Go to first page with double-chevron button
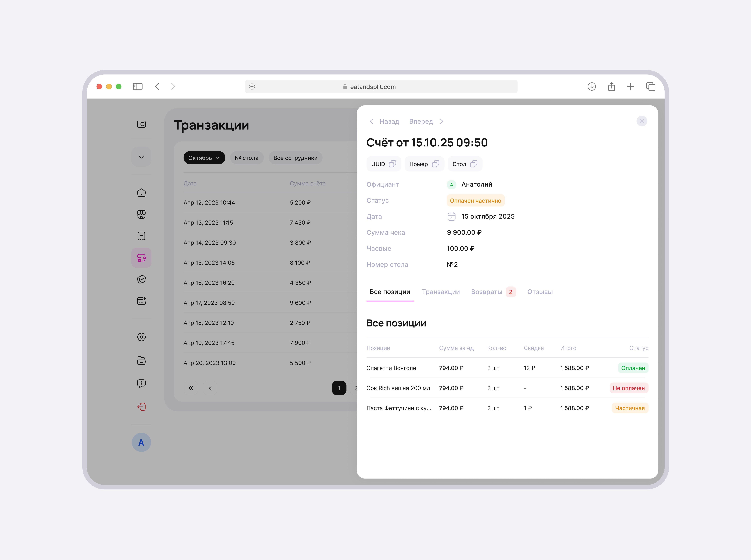This screenshot has height=560, width=751. pyautogui.click(x=191, y=388)
